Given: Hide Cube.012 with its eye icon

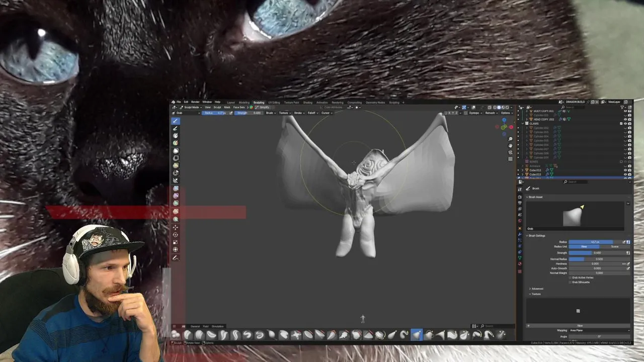Looking at the screenshot, I should pos(625,170).
